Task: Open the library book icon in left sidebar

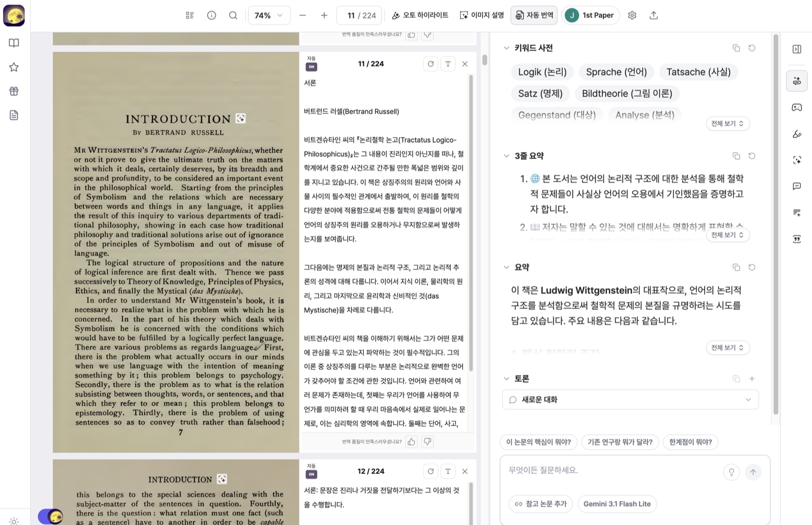Action: click(14, 43)
